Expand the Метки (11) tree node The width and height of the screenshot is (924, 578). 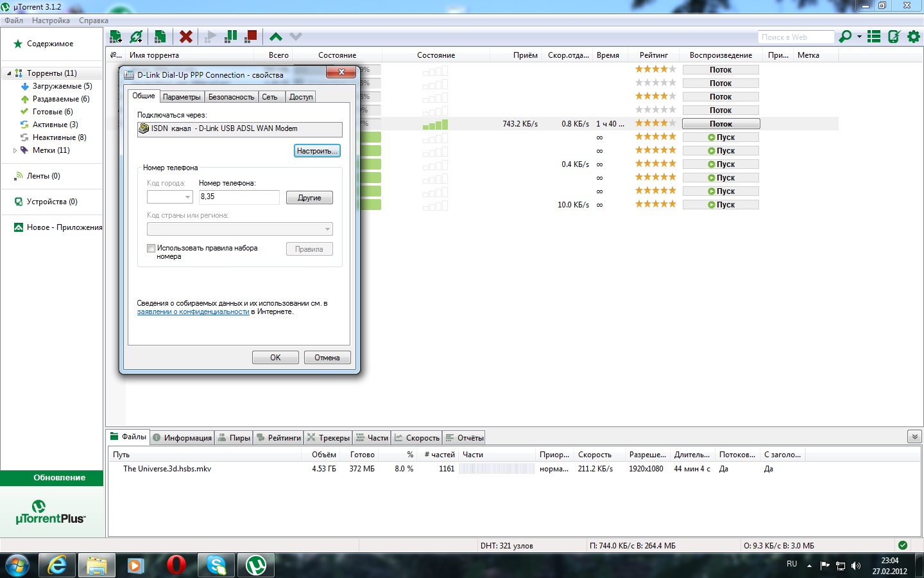coord(15,150)
